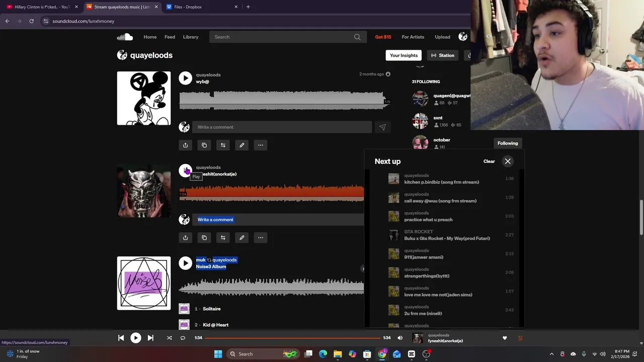Close the Next up panel
Image resolution: width=644 pixels, height=362 pixels.
click(508, 161)
